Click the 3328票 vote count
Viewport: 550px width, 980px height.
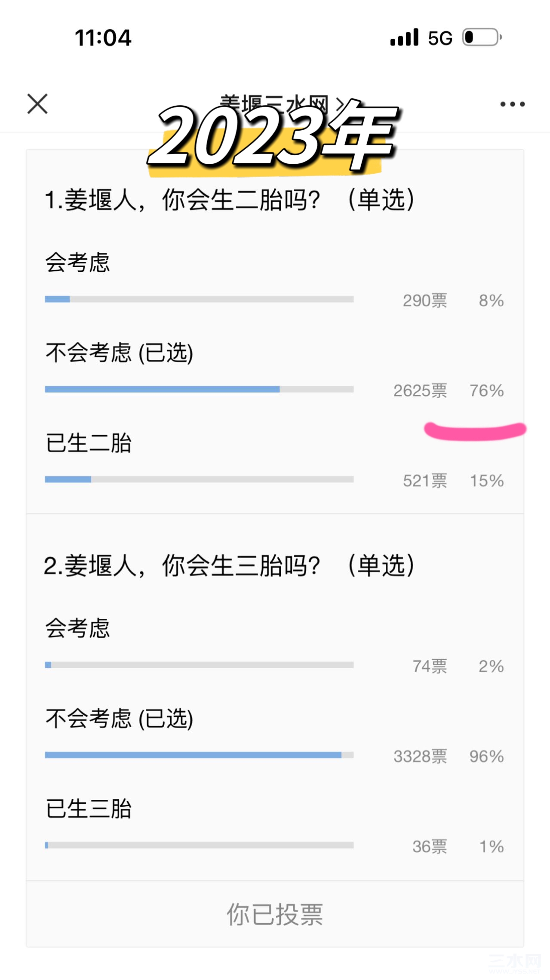pyautogui.click(x=420, y=756)
